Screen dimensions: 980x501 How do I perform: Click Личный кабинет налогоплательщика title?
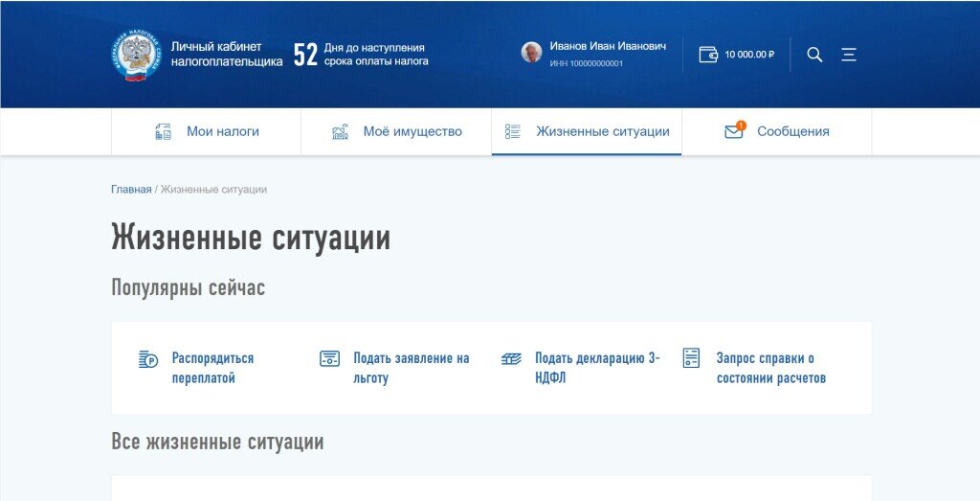pos(226,55)
